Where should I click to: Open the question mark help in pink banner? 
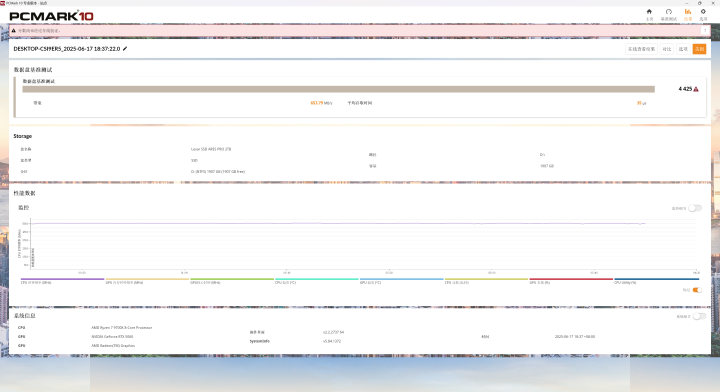click(705, 30)
